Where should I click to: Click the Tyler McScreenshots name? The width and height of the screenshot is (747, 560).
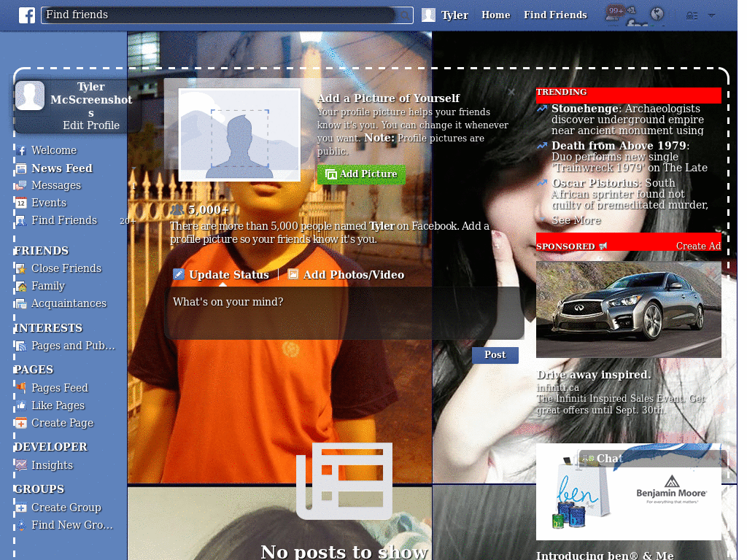(x=91, y=99)
